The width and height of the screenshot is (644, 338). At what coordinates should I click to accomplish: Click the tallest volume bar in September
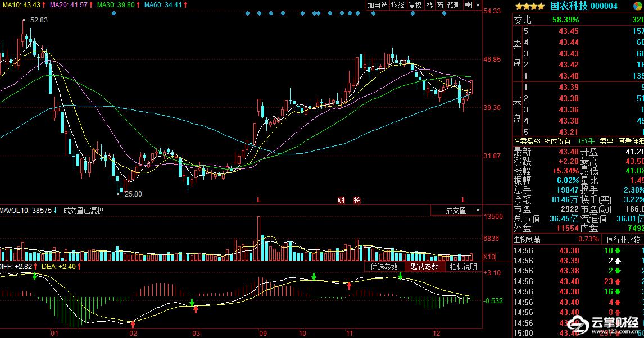[x=258, y=238]
